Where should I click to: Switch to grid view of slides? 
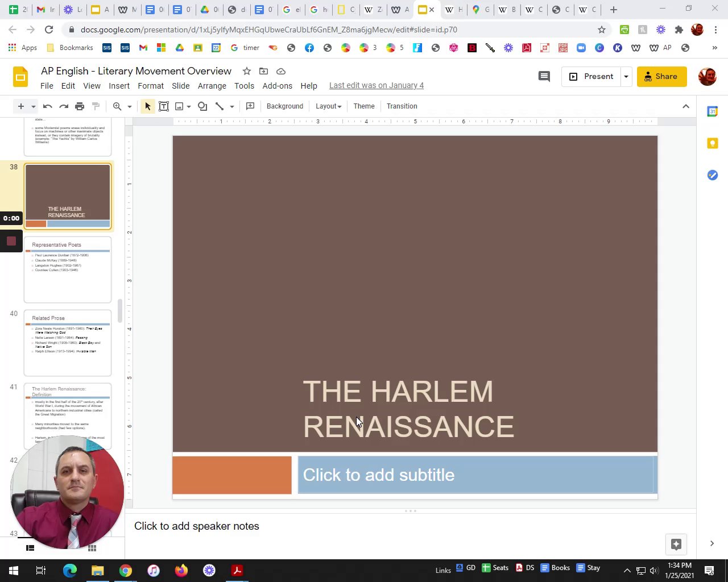coord(92,548)
